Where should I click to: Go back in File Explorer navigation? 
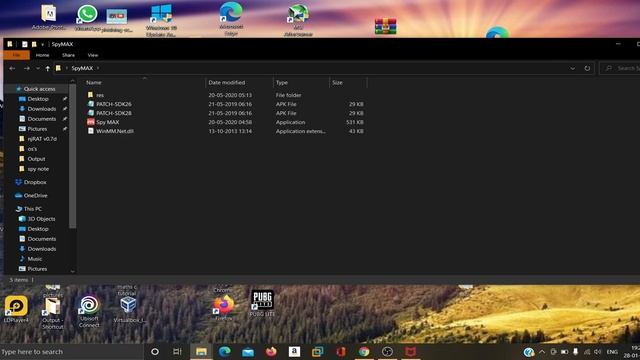[12, 68]
